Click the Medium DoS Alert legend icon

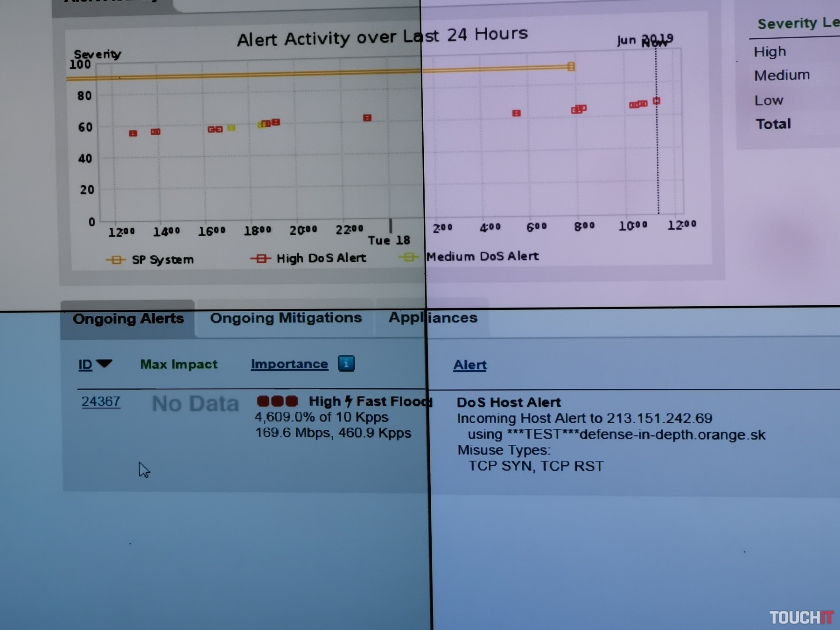click(x=409, y=257)
